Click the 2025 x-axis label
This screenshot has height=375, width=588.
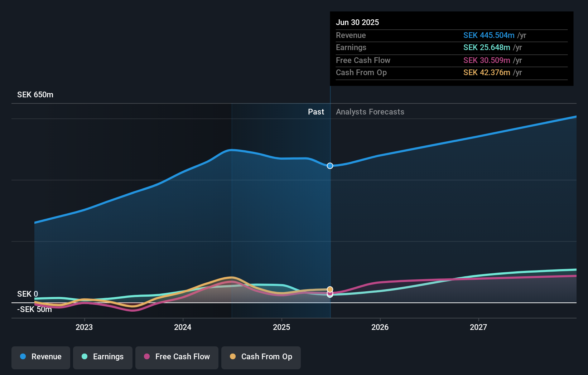281,327
